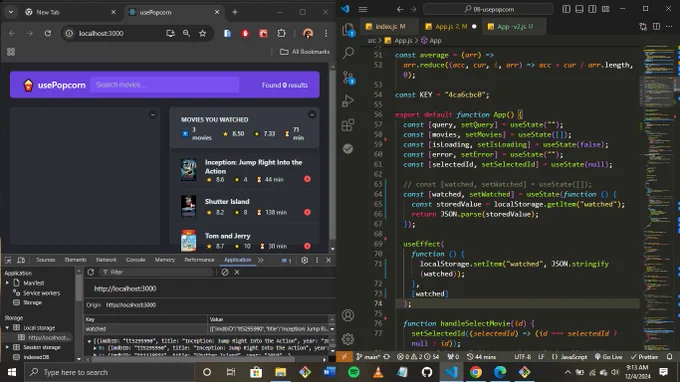Viewport: 680px width, 382px height.
Task: Open DevTools Network tab
Action: 106,260
